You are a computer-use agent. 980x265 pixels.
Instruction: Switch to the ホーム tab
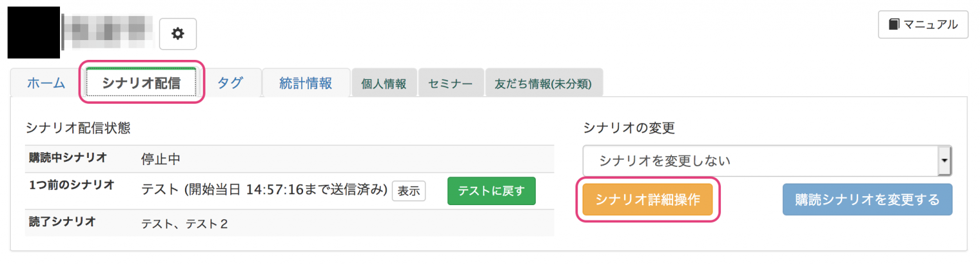46,83
